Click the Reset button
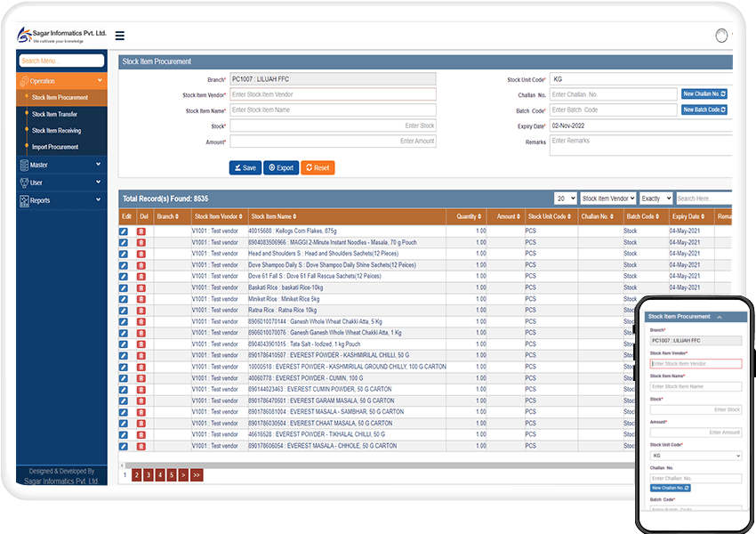756x534 pixels. (318, 168)
